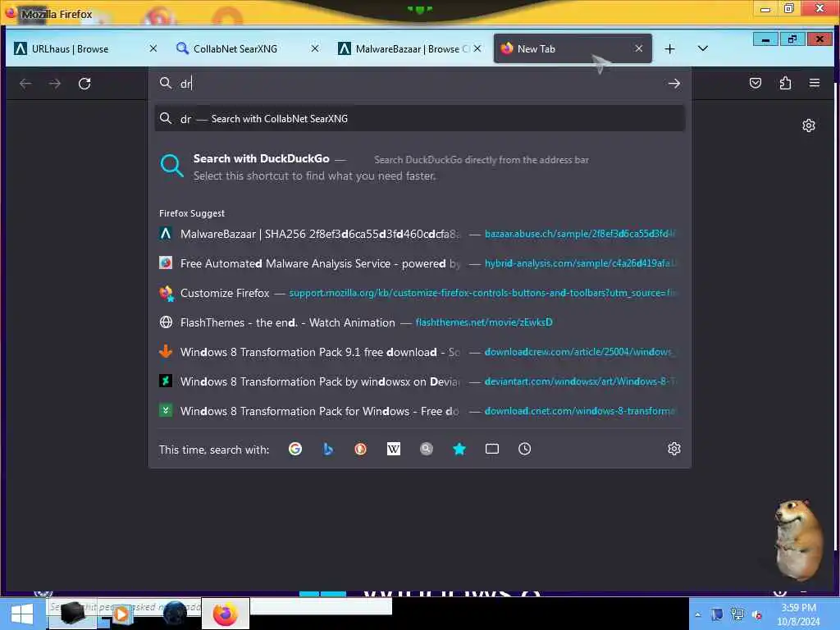Click the support.mozilla.org URL text
Screen dimensions: 840x630
click(x=482, y=293)
